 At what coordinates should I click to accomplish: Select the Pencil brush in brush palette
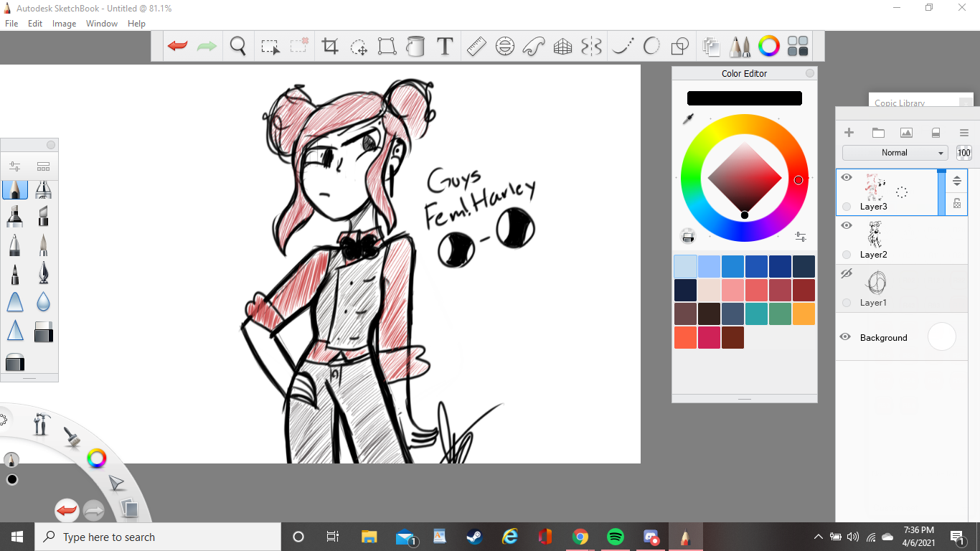click(x=15, y=189)
